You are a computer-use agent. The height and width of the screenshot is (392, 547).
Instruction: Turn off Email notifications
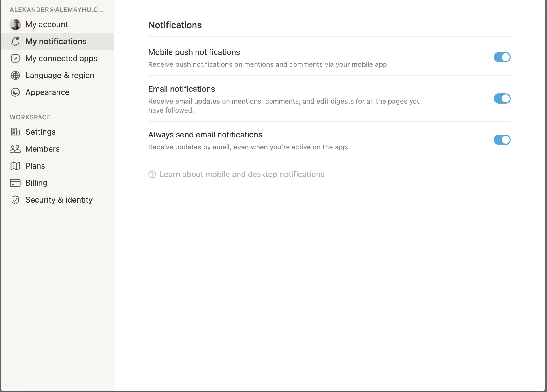[x=502, y=98]
